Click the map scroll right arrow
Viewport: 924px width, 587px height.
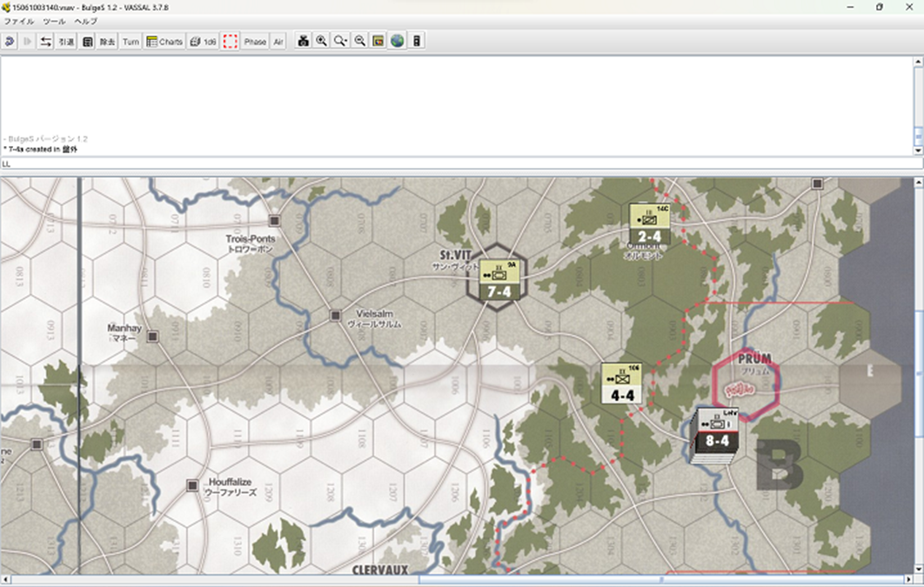pyautogui.click(x=908, y=580)
